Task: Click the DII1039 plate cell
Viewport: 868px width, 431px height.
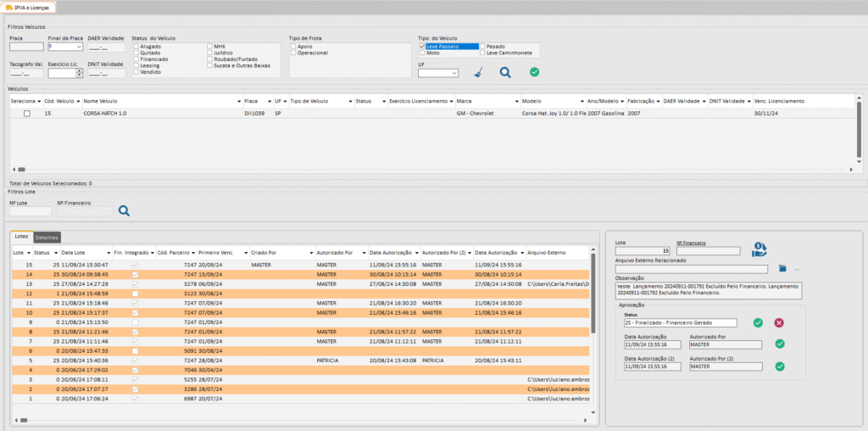Action: click(254, 113)
